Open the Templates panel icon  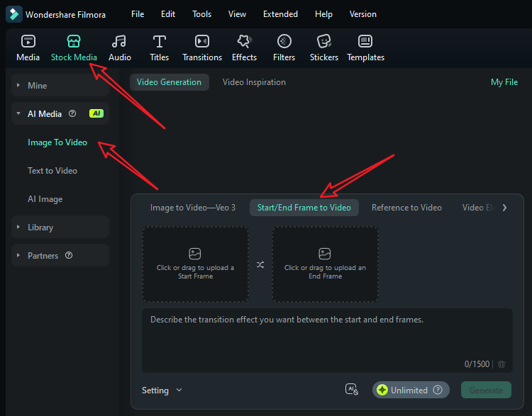365,41
